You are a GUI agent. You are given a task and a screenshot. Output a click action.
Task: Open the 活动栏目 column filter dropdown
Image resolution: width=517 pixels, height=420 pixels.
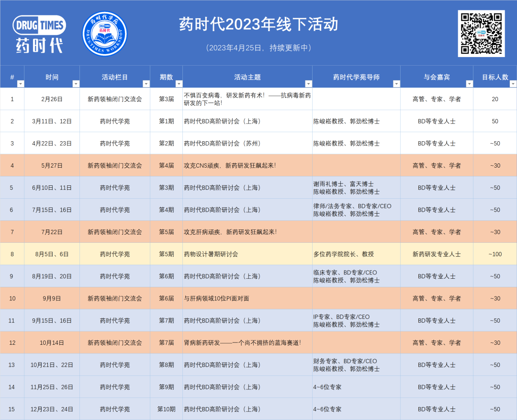point(146,84)
